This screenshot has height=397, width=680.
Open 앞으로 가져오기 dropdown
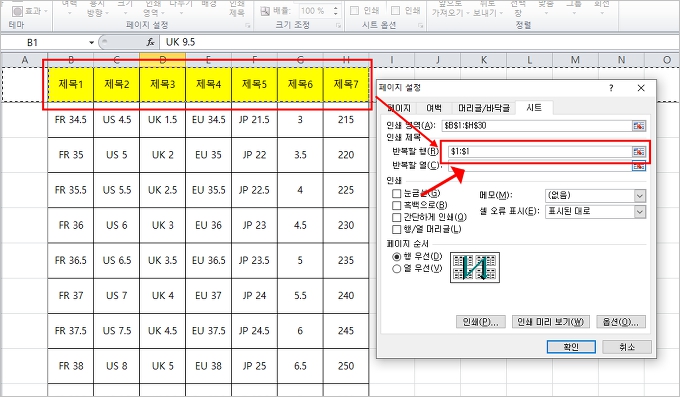click(x=468, y=13)
